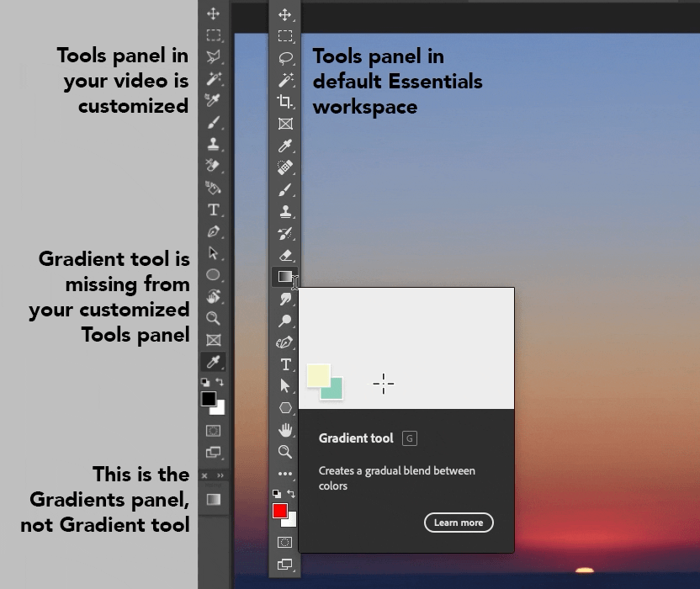700x589 pixels.
Task: Select Type tool in the default Essentials toolbar
Action: [286, 364]
